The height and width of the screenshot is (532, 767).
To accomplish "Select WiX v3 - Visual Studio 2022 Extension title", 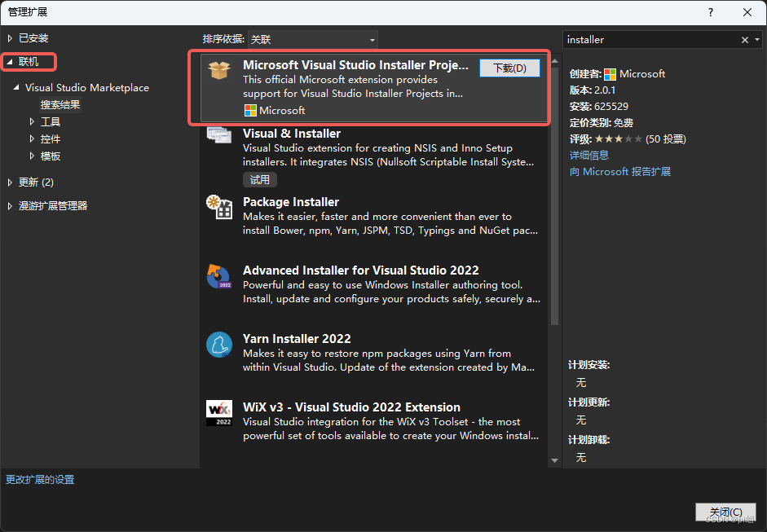I will (351, 407).
